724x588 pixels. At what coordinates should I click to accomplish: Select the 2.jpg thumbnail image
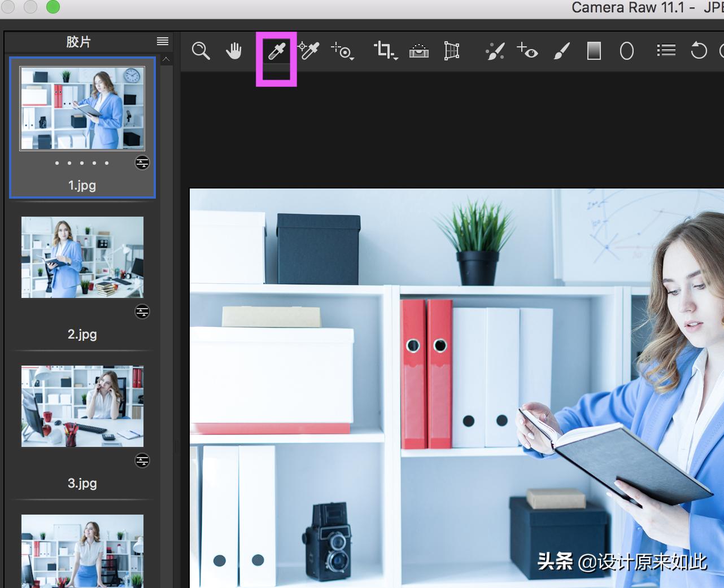point(82,257)
